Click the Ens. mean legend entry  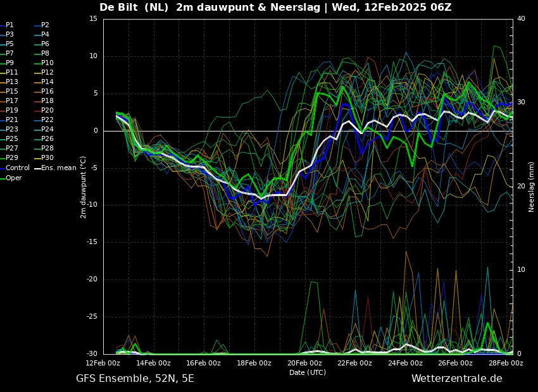[x=55, y=168]
